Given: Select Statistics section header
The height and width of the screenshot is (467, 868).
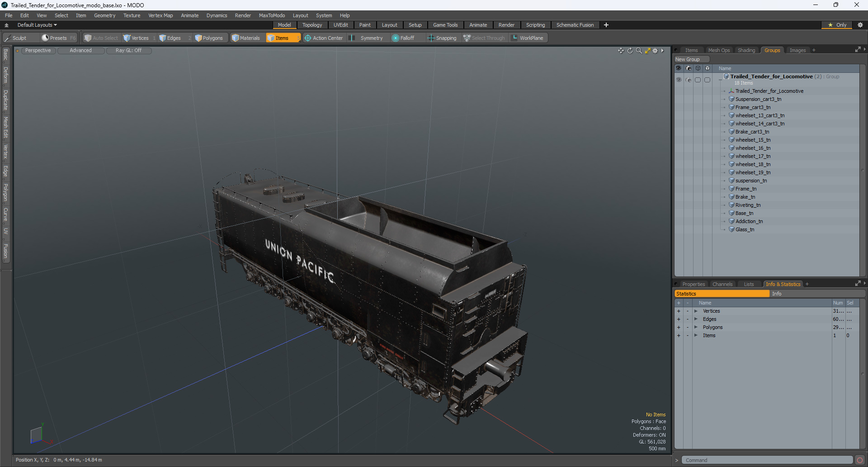Looking at the screenshot, I should pos(722,294).
